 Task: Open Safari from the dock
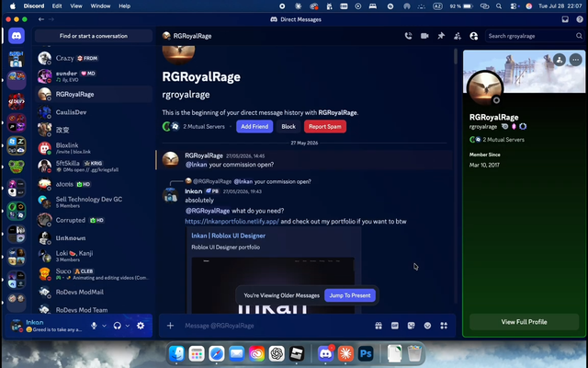pos(217,353)
